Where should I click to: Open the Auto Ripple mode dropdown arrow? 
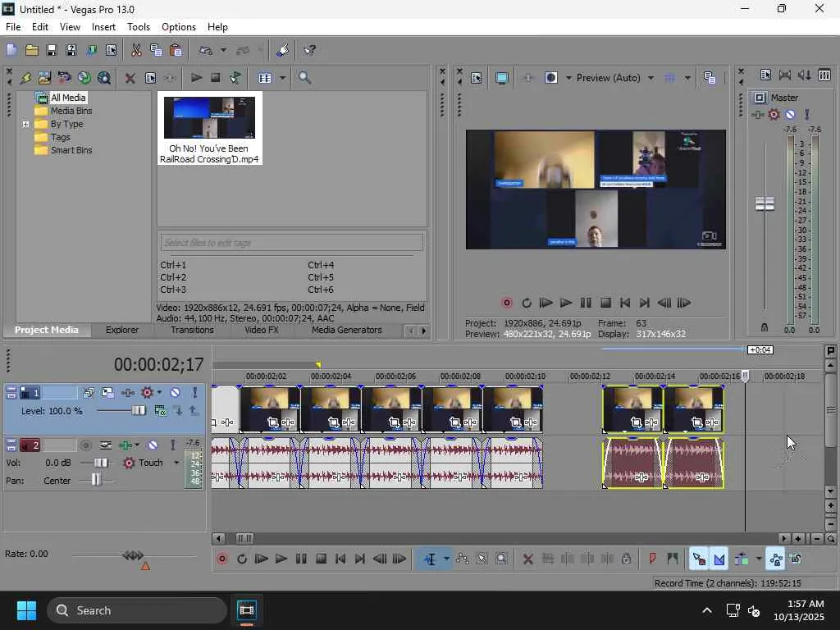point(759,559)
